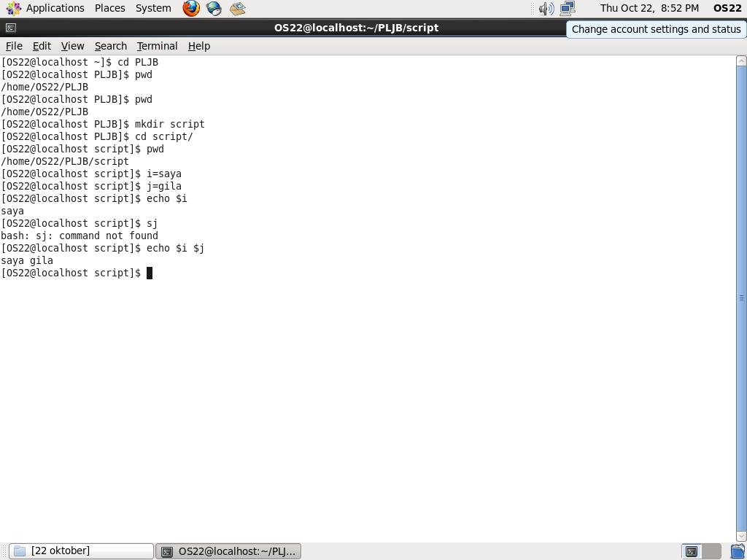Click the terminal workspace switcher at bottom right

click(691, 551)
